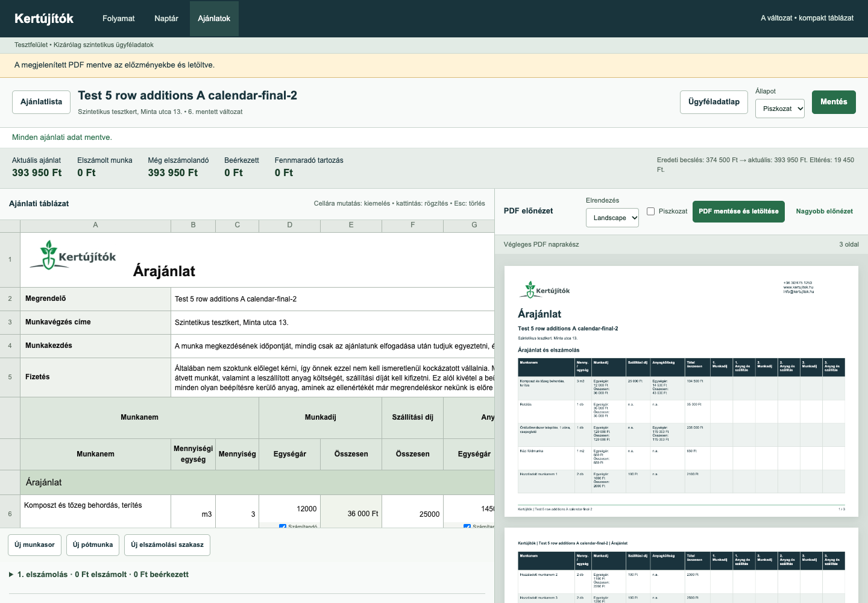This screenshot has width=868, height=603.
Task: Select the Ajánlatok navigation tab
Action: 214,19
